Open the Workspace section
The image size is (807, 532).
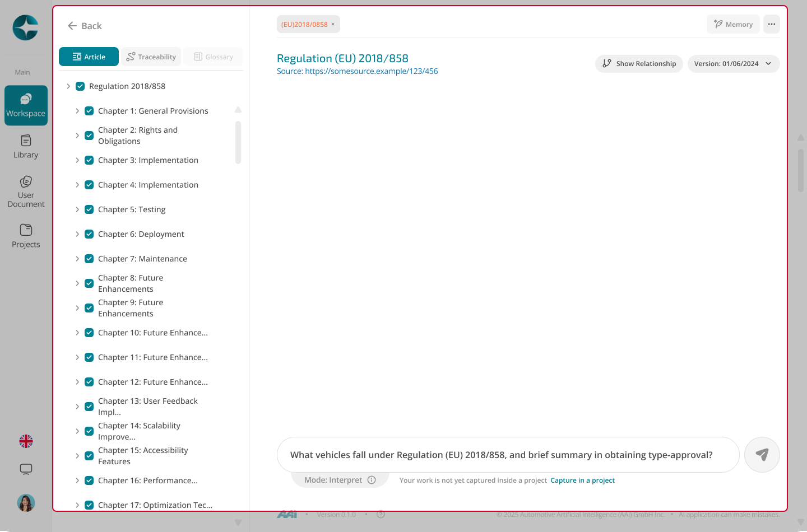26,105
